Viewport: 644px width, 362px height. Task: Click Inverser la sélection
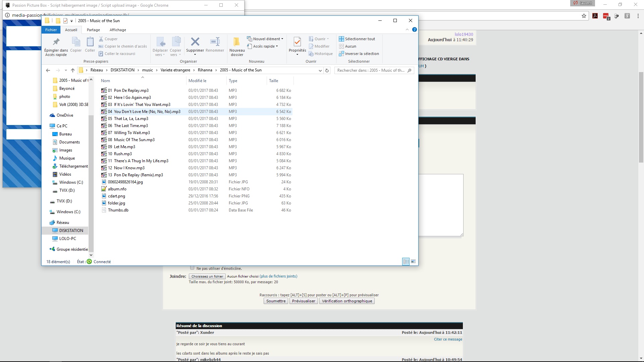(359, 54)
